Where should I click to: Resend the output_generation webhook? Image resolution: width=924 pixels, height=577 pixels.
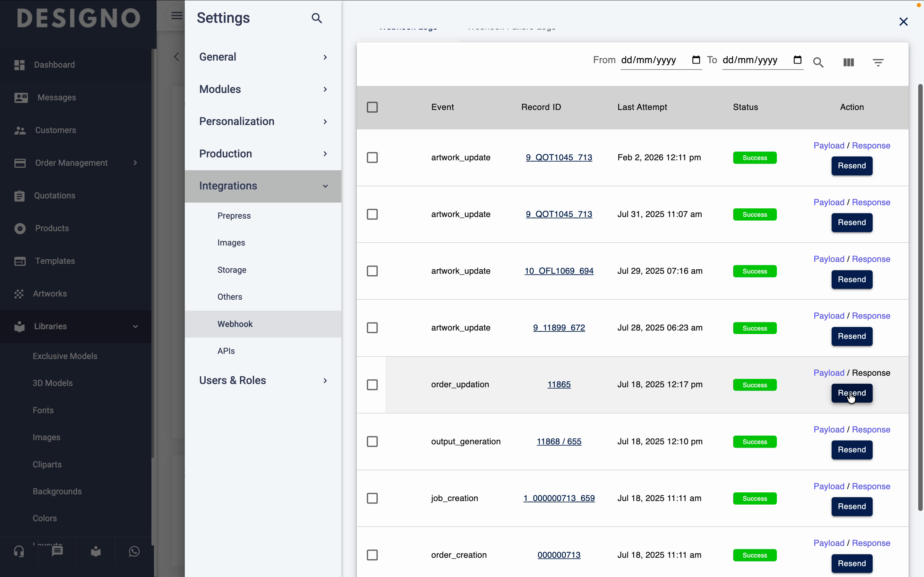[851, 449]
